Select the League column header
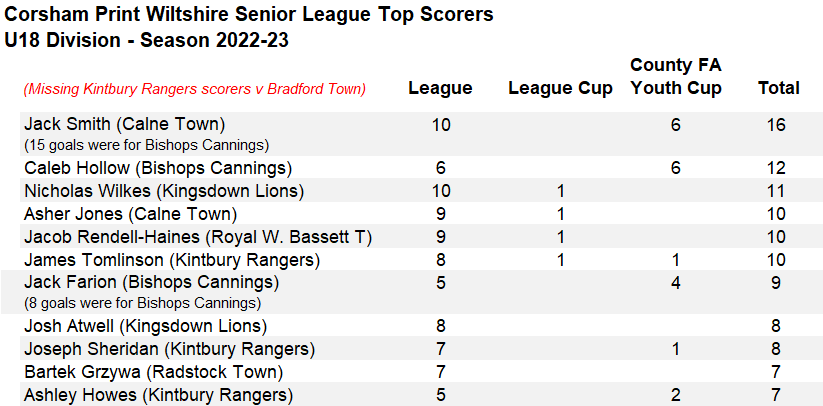The image size is (823, 406). click(x=440, y=88)
